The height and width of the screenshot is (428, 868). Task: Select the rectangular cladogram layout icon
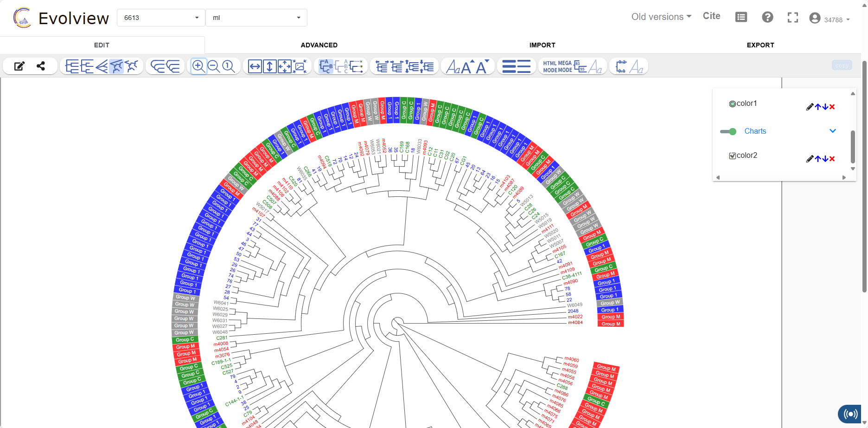[72, 66]
